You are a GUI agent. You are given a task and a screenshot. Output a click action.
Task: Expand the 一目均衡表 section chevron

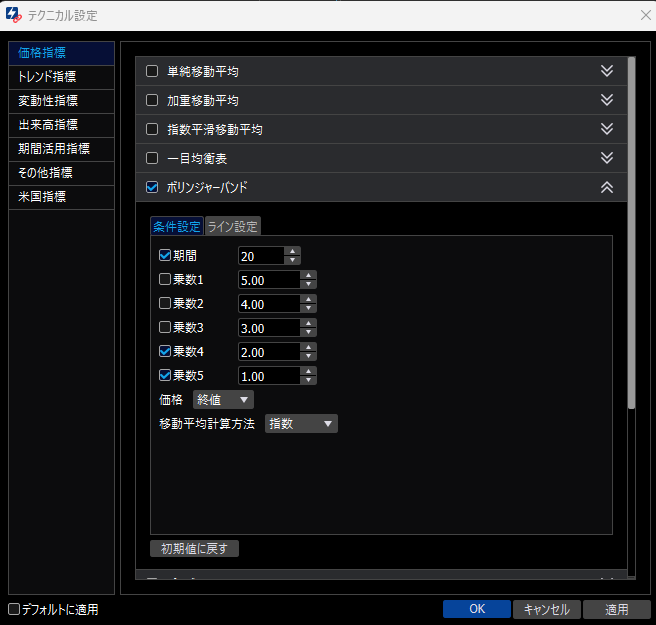(x=606, y=158)
